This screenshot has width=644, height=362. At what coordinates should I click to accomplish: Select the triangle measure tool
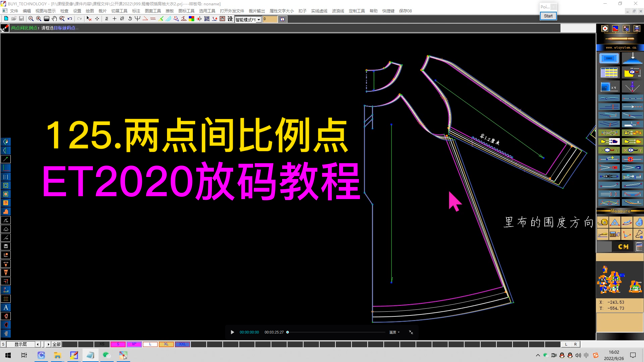(615, 222)
